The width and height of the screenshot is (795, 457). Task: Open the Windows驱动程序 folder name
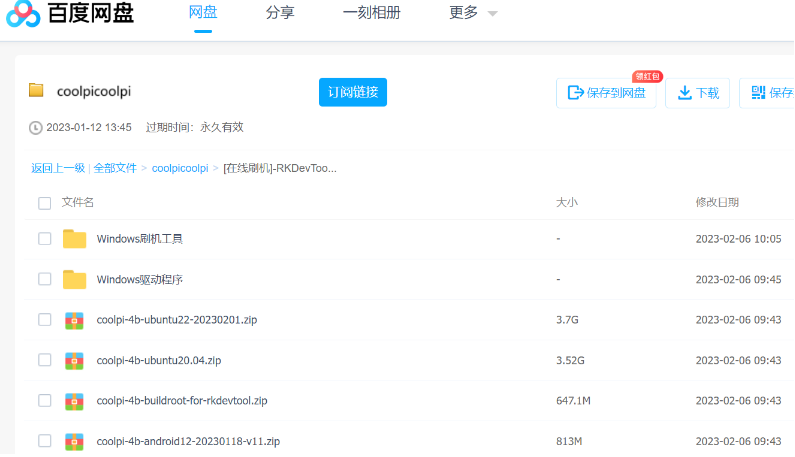tap(139, 279)
